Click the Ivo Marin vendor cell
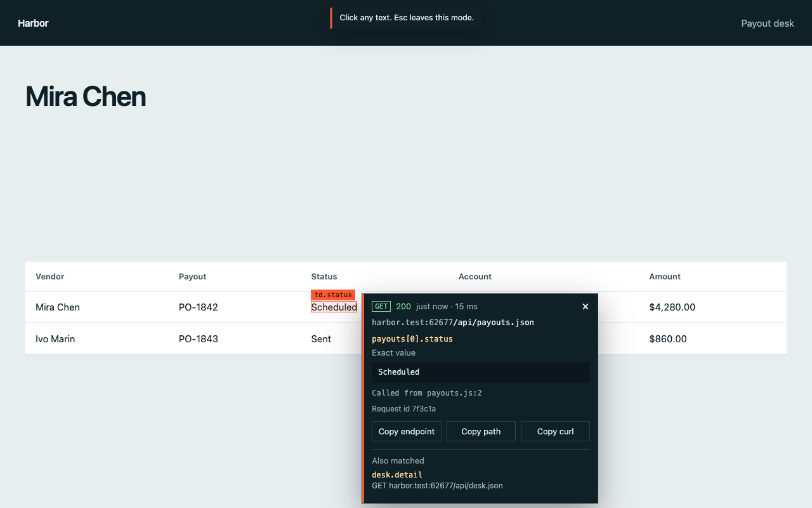This screenshot has height=508, width=812. (55, 339)
